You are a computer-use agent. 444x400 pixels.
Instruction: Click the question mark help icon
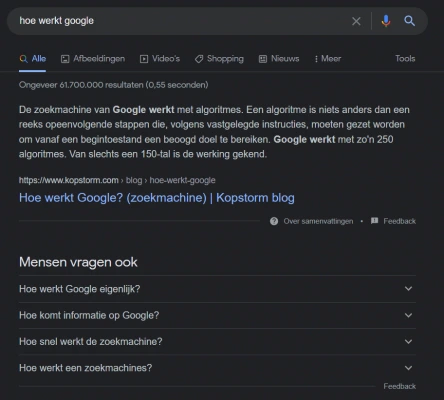click(274, 221)
